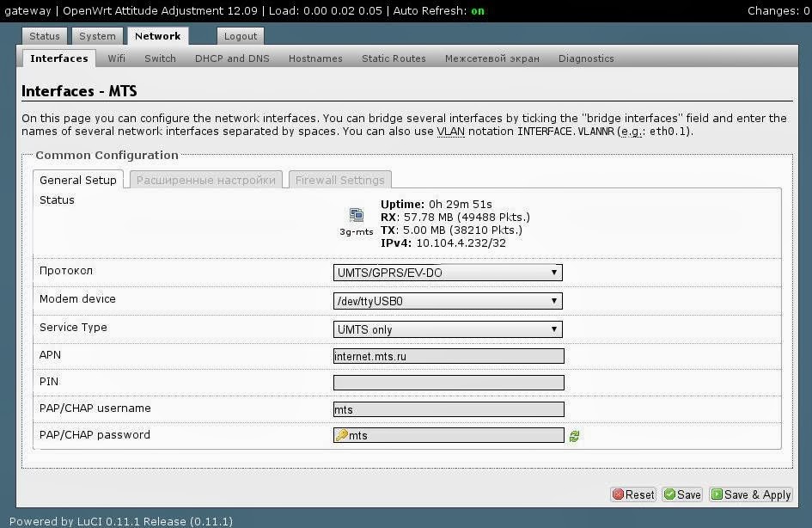
Task: Open the Status top tab
Action: [45, 36]
